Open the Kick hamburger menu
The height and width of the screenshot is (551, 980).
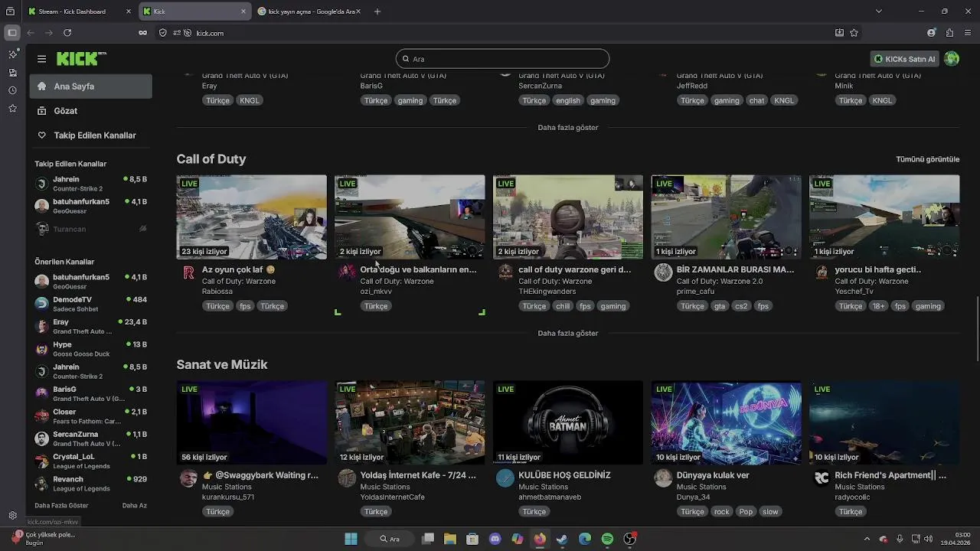tap(41, 59)
